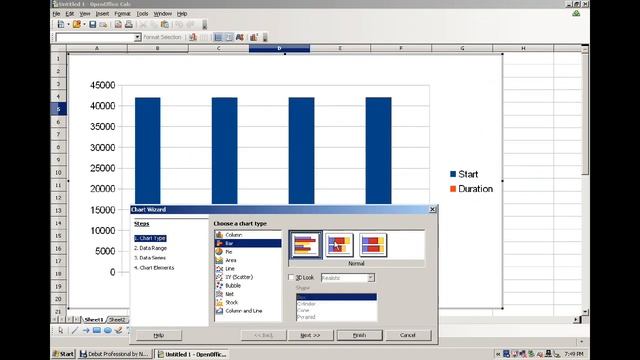The height and width of the screenshot is (360, 640).
Task: Open the Realistic 3D scheme dropdown
Action: [x=371, y=278]
